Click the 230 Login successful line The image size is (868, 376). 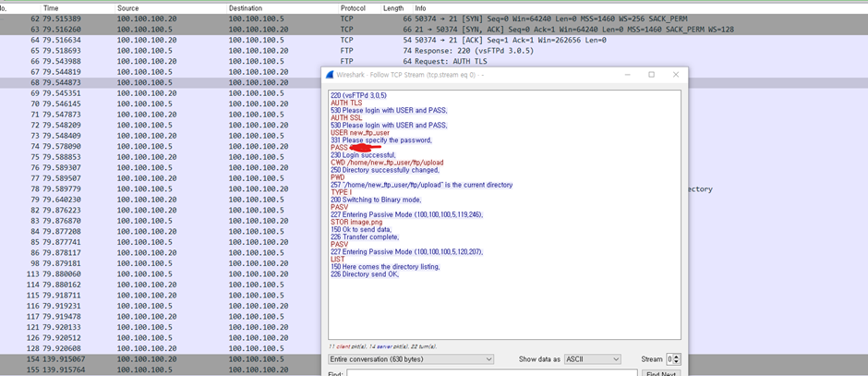(x=363, y=155)
